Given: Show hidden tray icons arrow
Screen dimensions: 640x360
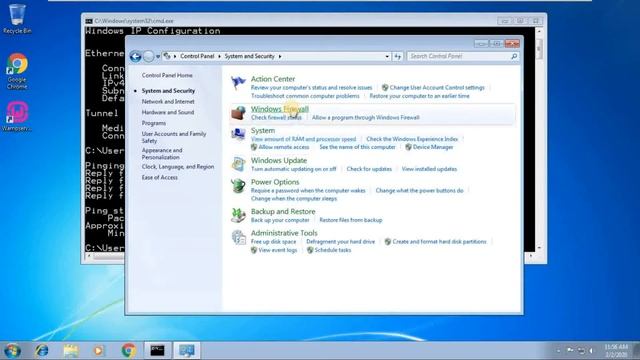Looking at the screenshot, I should [x=558, y=351].
